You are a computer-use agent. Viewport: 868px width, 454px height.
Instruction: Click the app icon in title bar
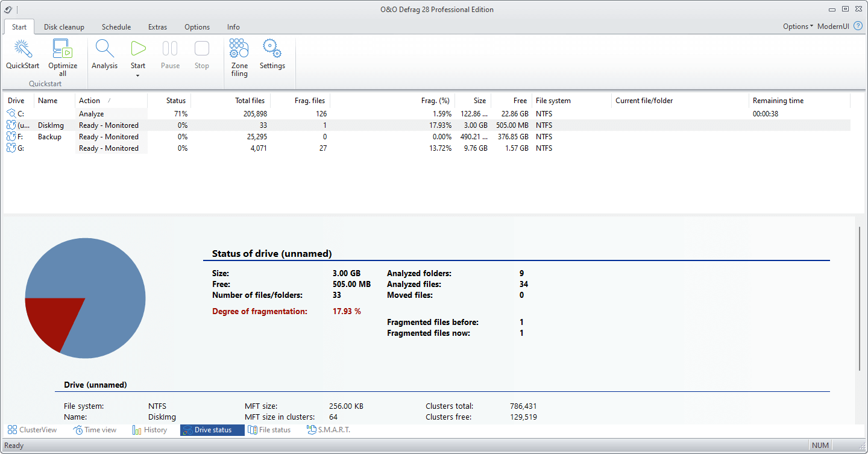click(8, 9)
